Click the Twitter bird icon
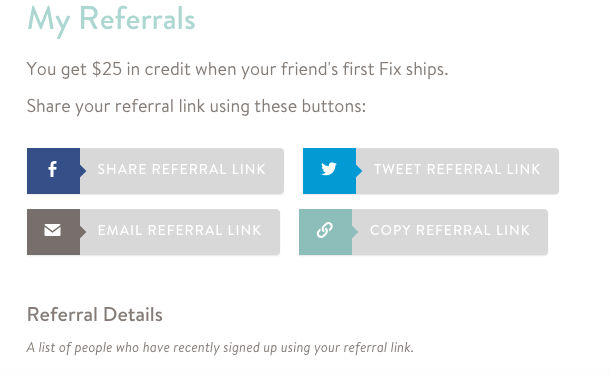 [x=329, y=169]
